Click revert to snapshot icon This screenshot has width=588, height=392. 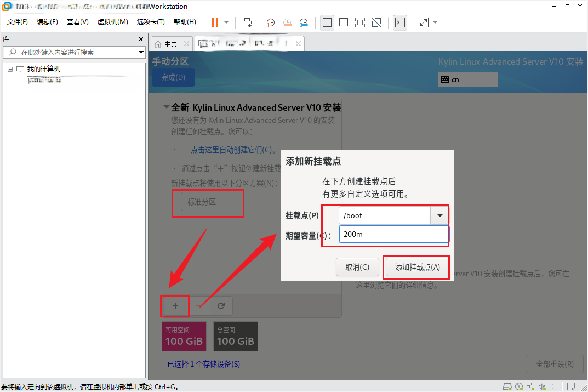pos(287,22)
